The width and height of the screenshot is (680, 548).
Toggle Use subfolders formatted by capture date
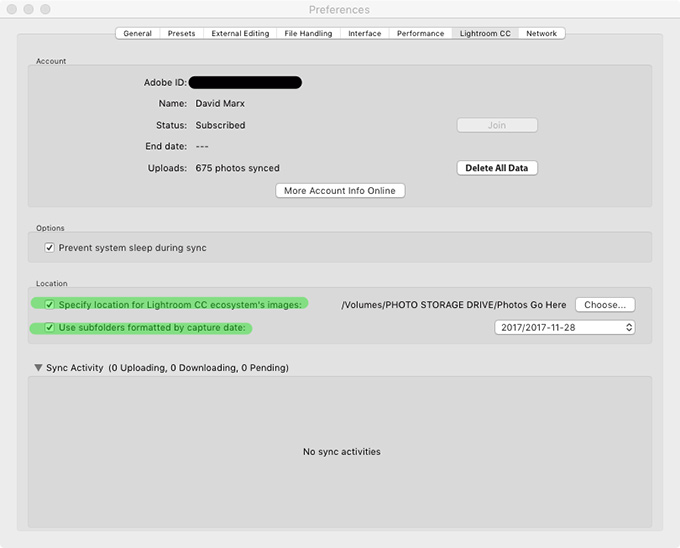coord(49,327)
